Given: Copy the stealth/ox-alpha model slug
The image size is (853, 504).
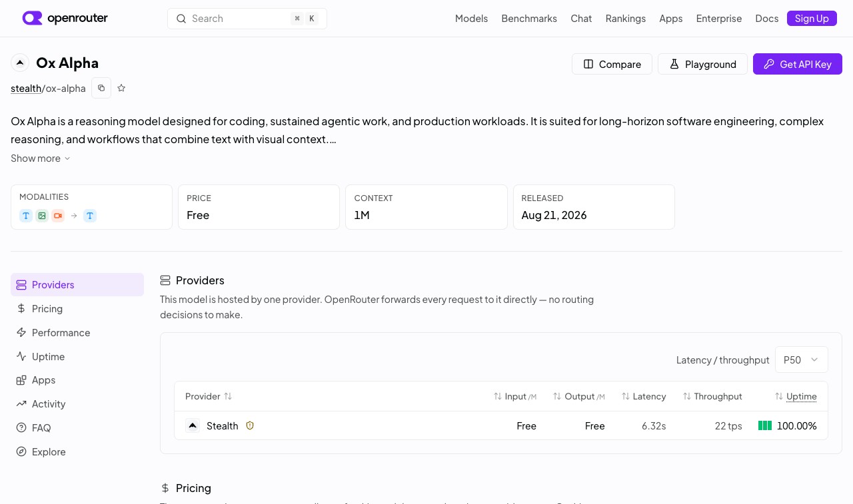Looking at the screenshot, I should (101, 88).
